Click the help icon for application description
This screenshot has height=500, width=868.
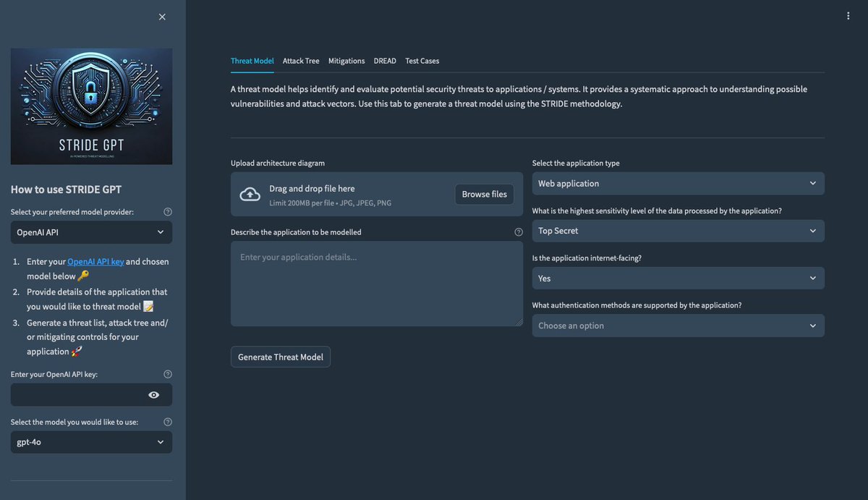519,232
